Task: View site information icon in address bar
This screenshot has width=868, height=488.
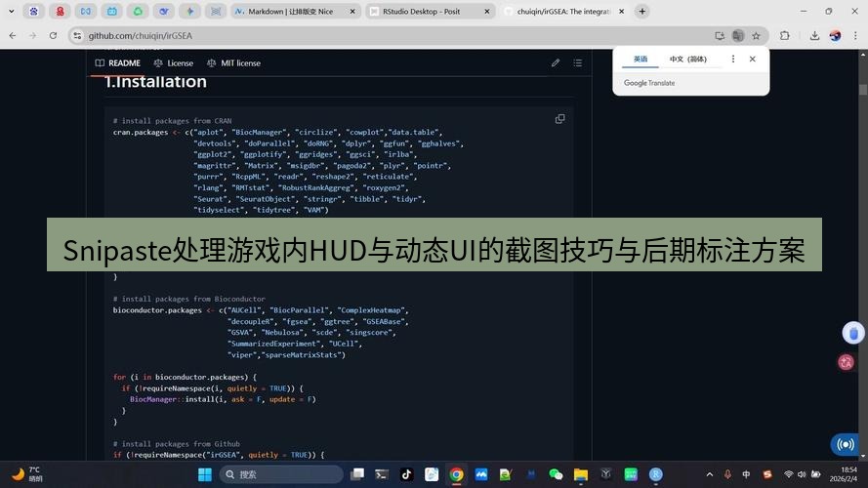Action: tap(77, 35)
